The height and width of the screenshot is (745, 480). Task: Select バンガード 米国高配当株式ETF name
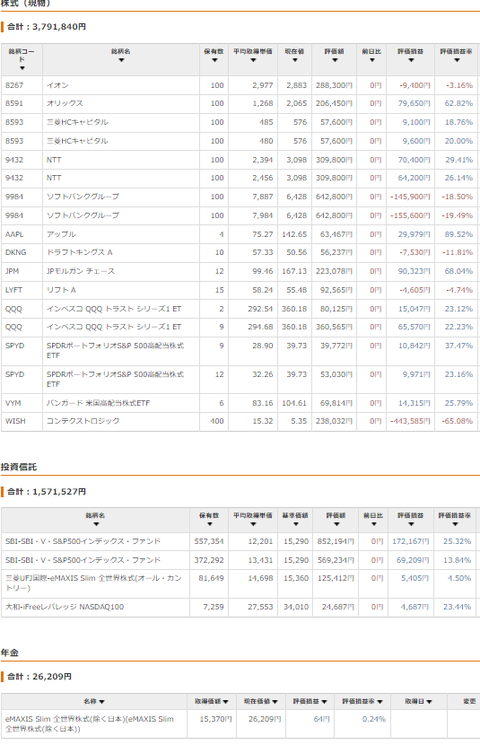click(x=98, y=403)
